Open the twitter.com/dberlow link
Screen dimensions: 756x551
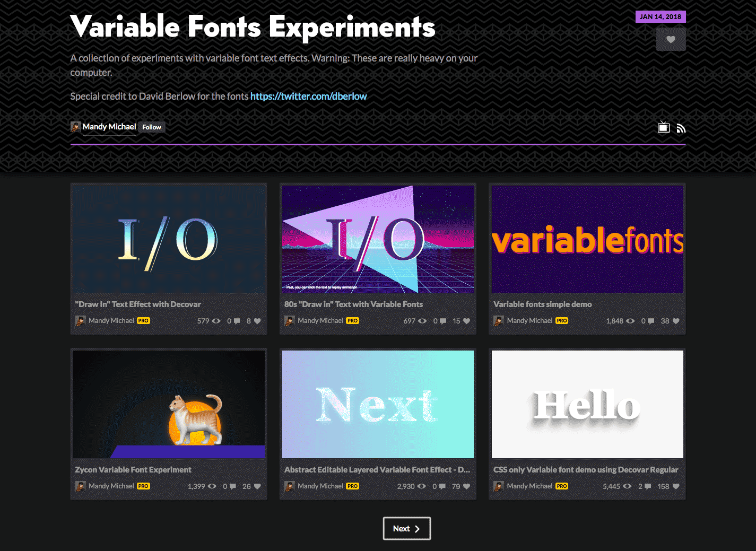pyautogui.click(x=308, y=96)
